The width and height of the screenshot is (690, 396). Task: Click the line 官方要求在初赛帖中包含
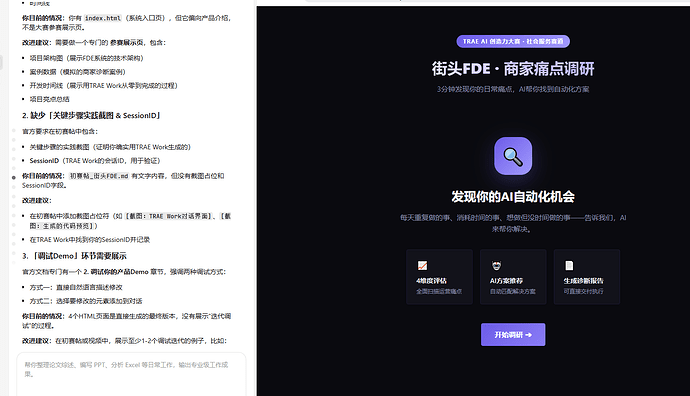(60, 132)
